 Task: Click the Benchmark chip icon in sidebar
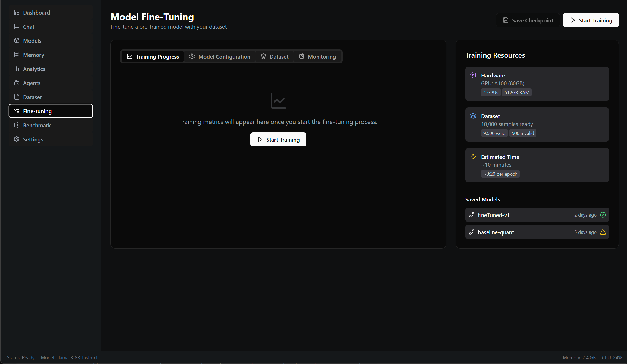tap(17, 125)
